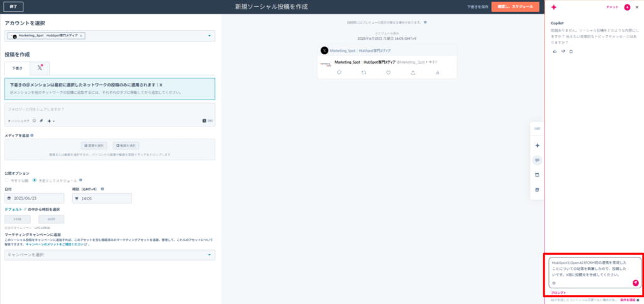Screen dimensions: 644x304
Task: Click the デフォルト link
Action: point(14,209)
